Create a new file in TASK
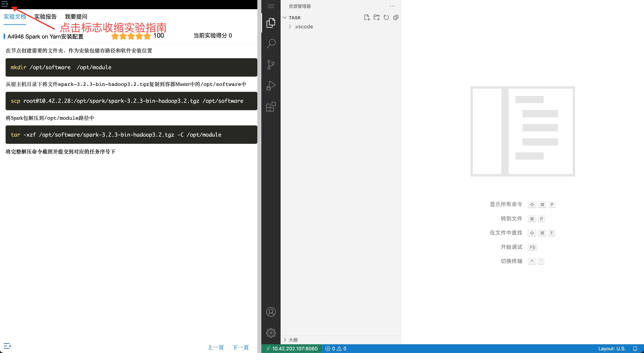The height and width of the screenshot is (353, 644). click(367, 17)
